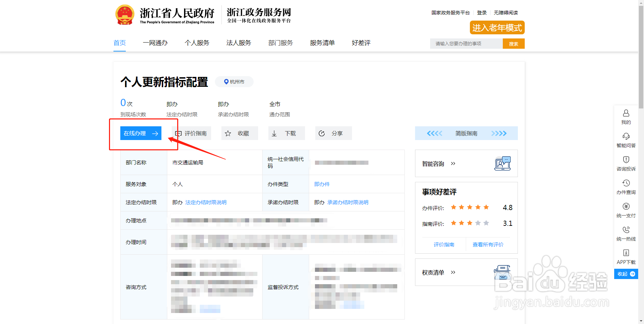
Task: Click the 咨询投诉 shield icon
Action: pyautogui.click(x=626, y=160)
